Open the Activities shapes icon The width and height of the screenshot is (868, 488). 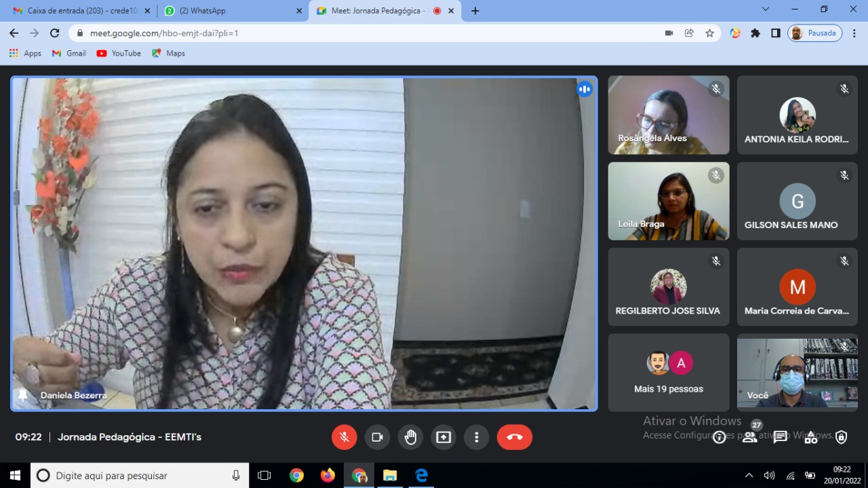[811, 437]
